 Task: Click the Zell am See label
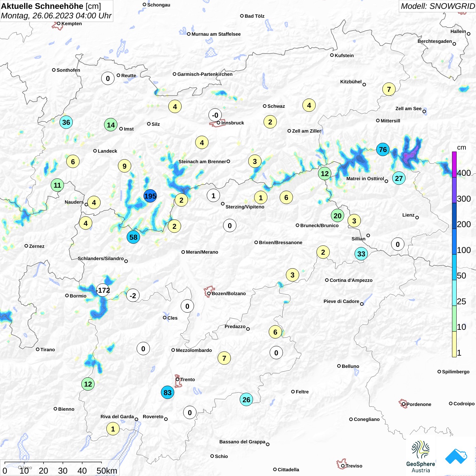pos(408,108)
